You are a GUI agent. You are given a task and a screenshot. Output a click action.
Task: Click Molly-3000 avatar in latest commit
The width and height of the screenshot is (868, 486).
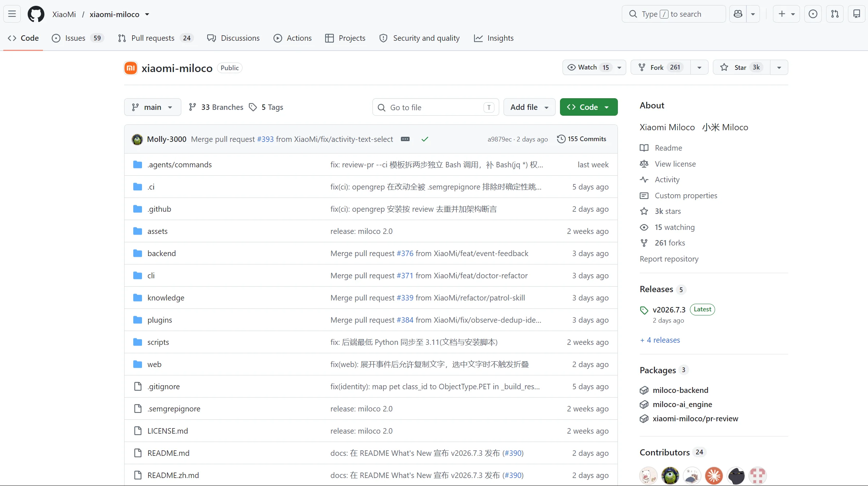coord(137,139)
